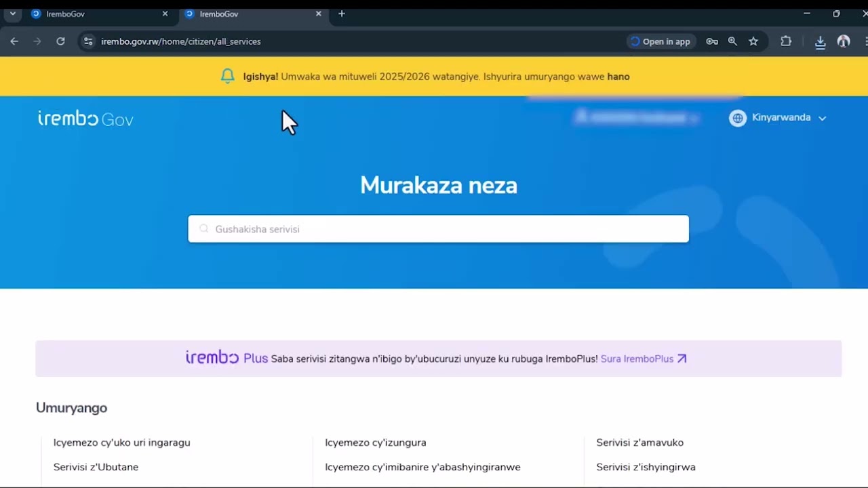Open the browser extensions puzzle icon
868x488 pixels.
pos(786,41)
